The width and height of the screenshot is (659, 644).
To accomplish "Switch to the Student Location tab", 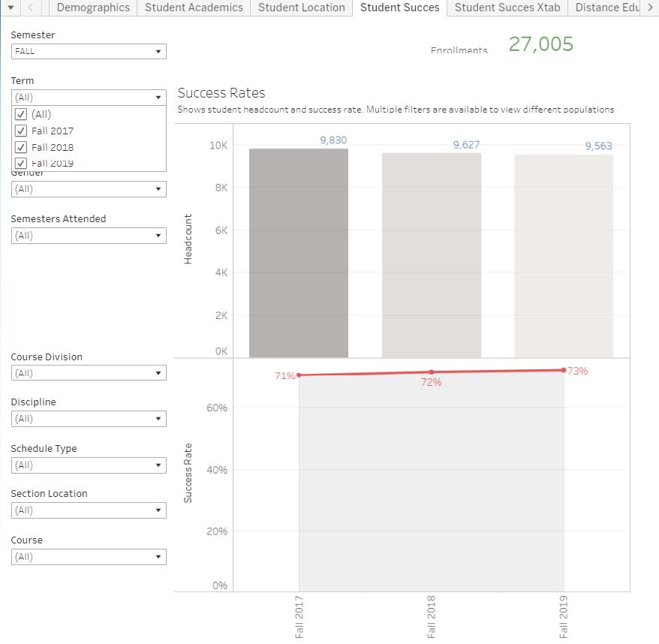I will click(301, 8).
